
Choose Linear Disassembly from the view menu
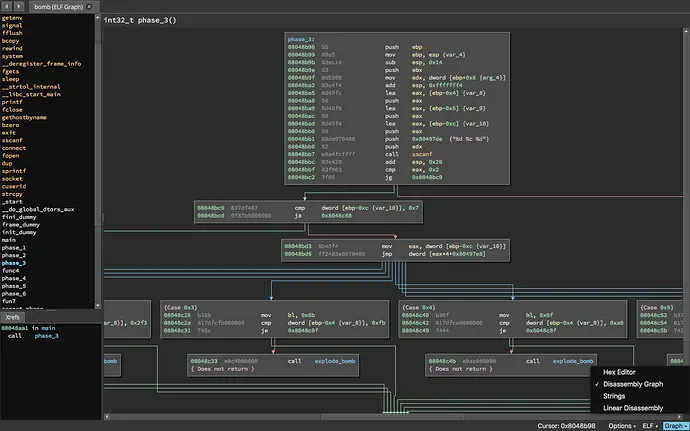click(633, 408)
